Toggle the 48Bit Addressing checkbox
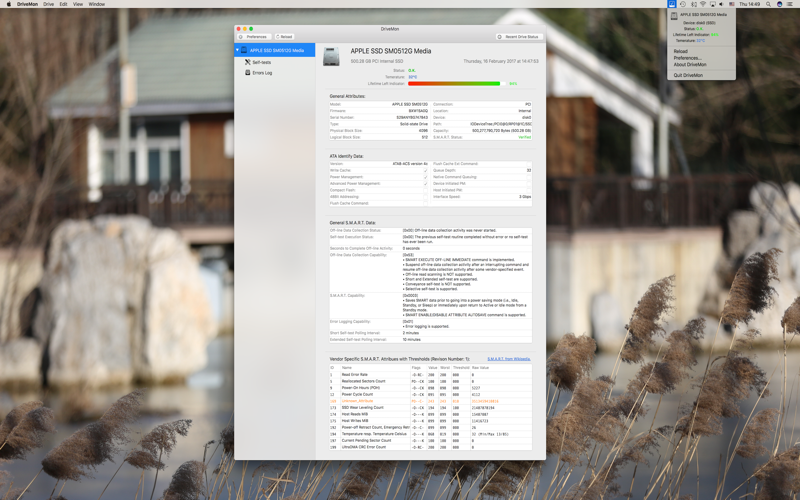 click(426, 197)
